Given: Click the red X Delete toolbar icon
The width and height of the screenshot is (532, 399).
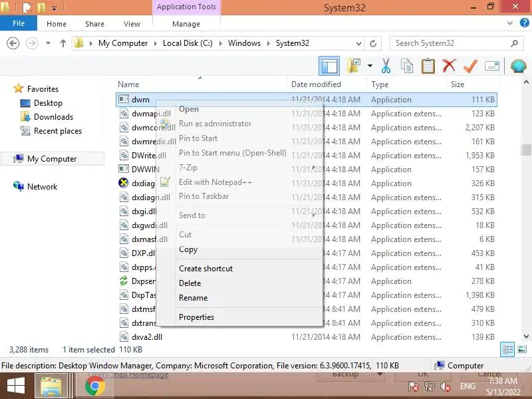Looking at the screenshot, I should click(x=449, y=65).
